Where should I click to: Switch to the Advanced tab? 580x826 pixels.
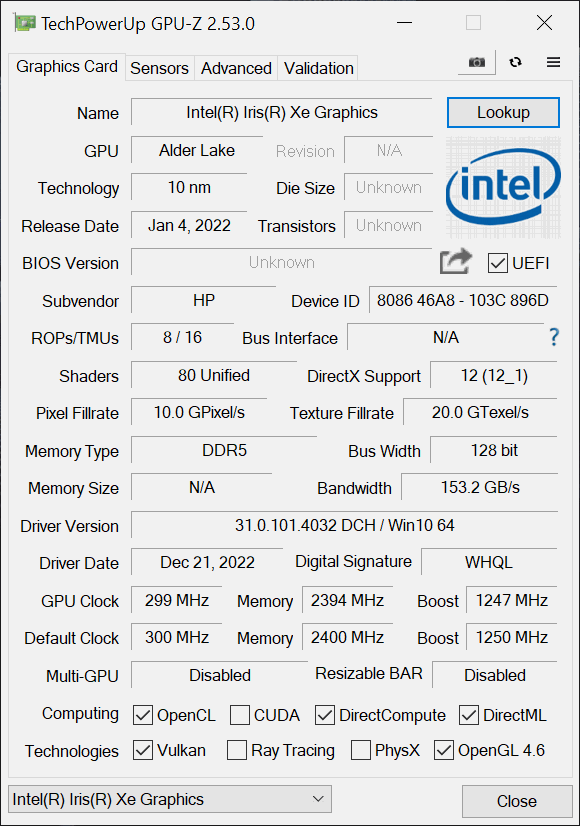pyautogui.click(x=236, y=68)
